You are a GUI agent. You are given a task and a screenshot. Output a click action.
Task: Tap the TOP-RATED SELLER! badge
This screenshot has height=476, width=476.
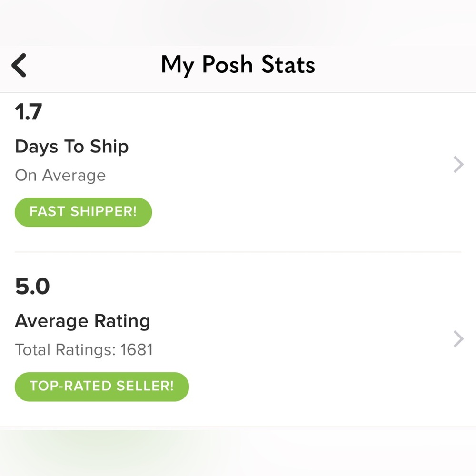pyautogui.click(x=102, y=386)
